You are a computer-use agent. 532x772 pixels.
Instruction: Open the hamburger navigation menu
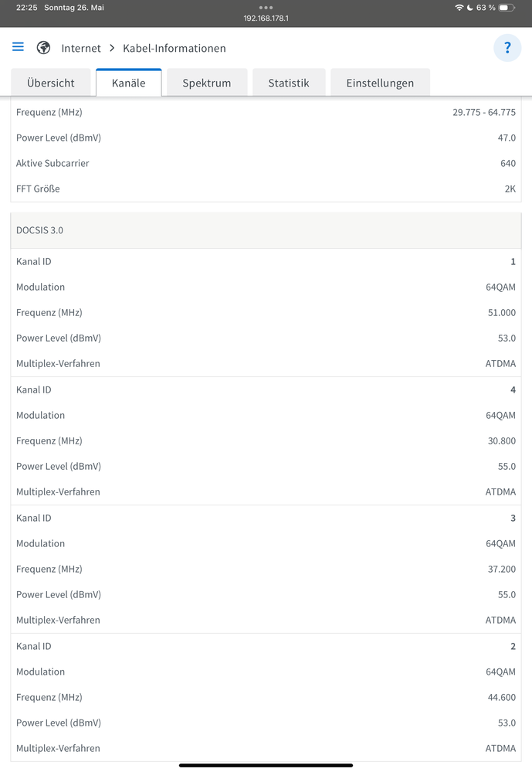18,47
